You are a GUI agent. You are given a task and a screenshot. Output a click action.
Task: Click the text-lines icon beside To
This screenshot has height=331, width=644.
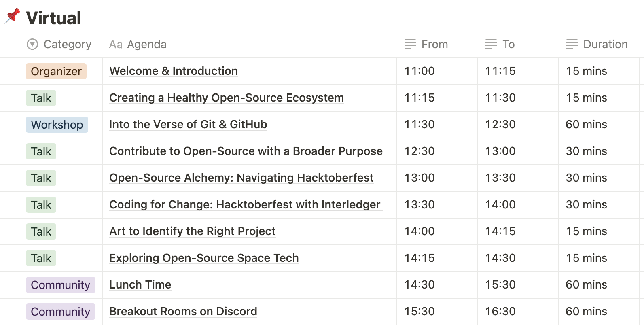tap(491, 44)
